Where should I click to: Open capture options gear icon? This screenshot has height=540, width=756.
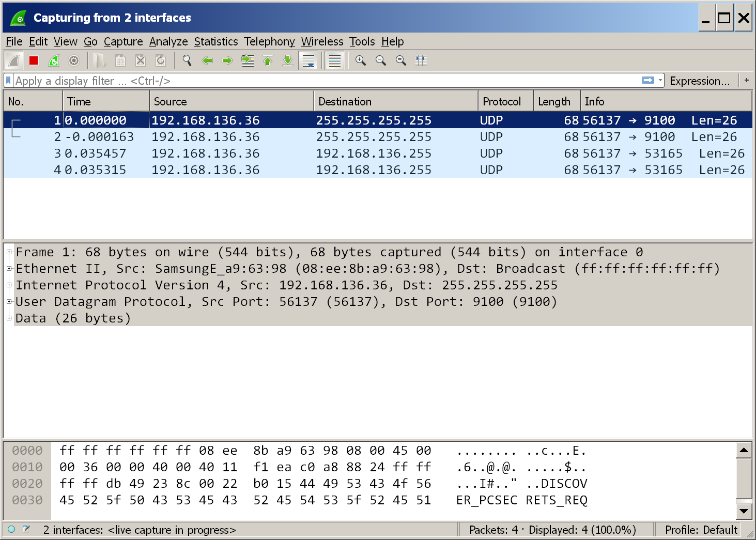click(74, 61)
